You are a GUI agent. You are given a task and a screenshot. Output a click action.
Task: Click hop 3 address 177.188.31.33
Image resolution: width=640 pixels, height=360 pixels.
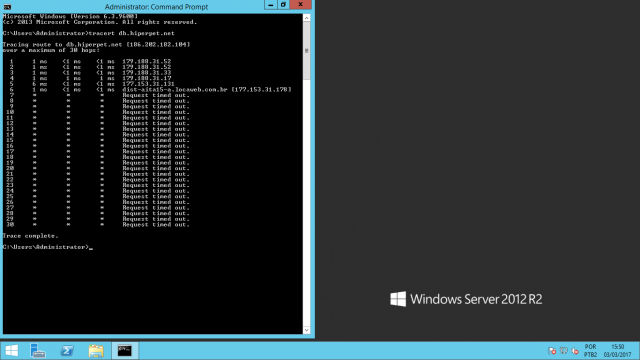coord(147,73)
